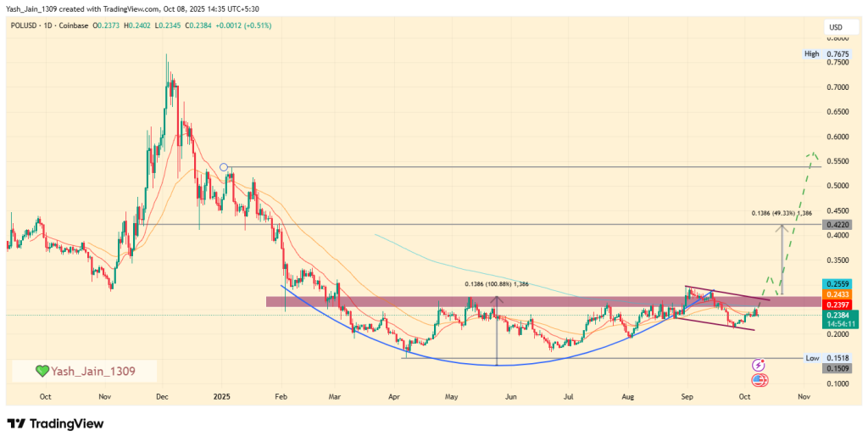Click the orange 0.2433 indicator price label
The image size is (868, 442).
tap(837, 294)
